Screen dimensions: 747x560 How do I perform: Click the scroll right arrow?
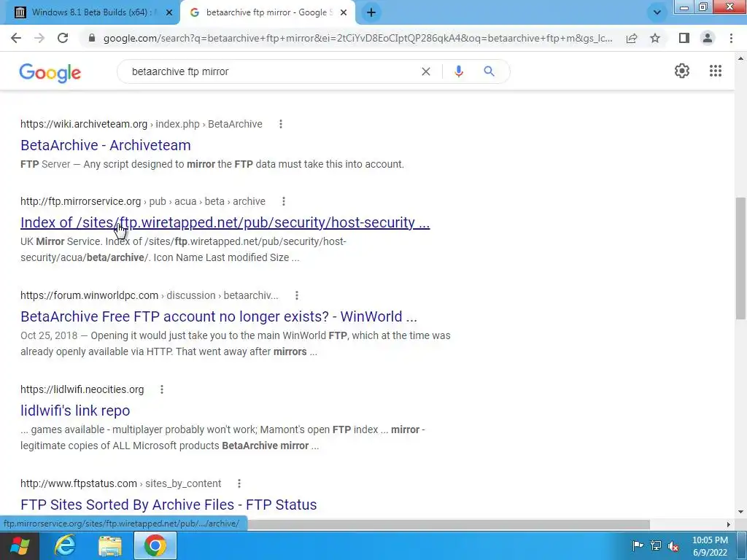coord(729,524)
